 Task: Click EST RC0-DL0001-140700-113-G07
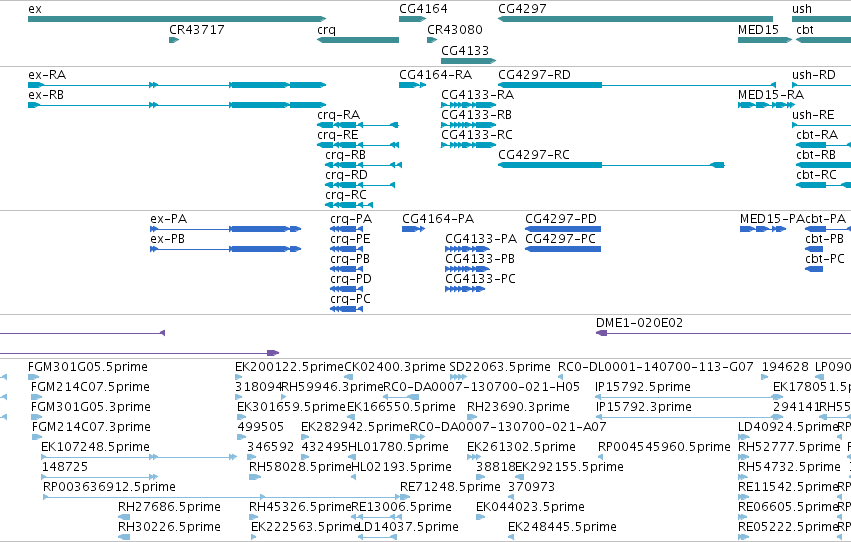tap(561, 377)
